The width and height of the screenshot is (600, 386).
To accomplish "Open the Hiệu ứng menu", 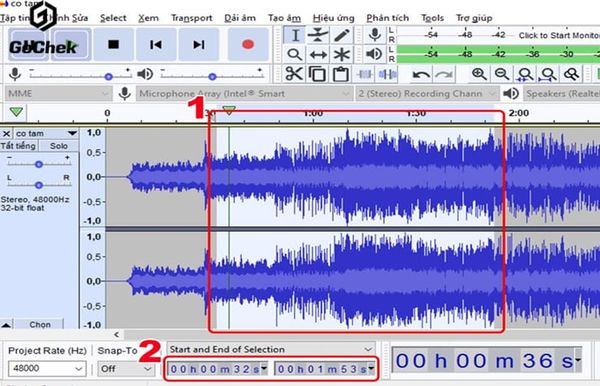I will tap(333, 18).
